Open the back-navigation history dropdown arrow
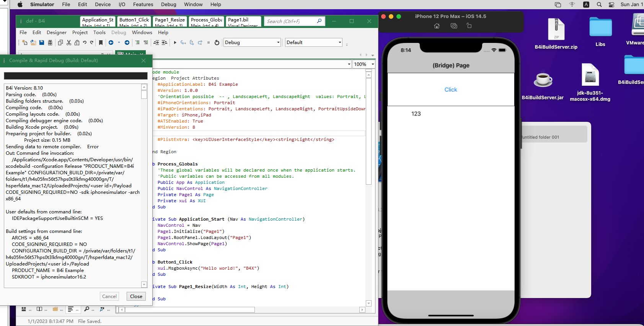 (x=119, y=43)
